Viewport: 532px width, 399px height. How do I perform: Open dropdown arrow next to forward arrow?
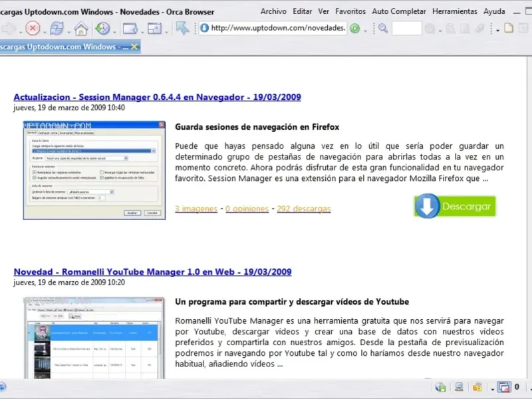[21, 32]
